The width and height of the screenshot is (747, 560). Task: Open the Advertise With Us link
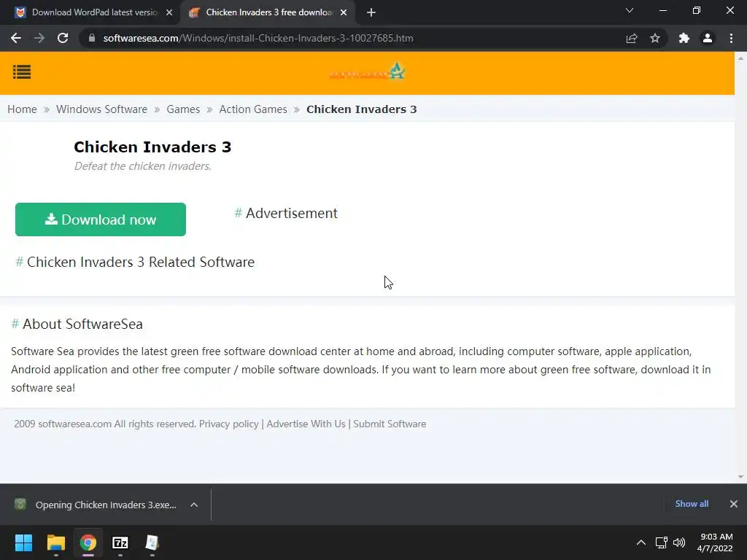point(306,424)
